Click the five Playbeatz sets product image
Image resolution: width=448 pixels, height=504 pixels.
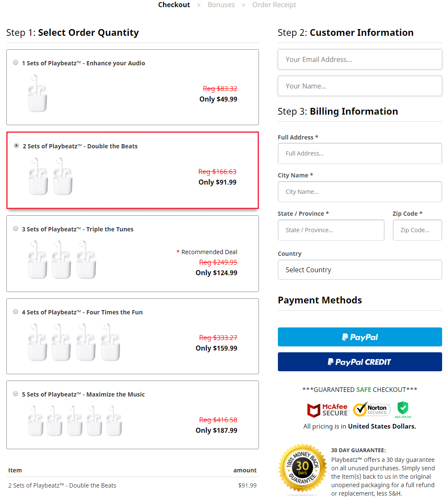75,420
